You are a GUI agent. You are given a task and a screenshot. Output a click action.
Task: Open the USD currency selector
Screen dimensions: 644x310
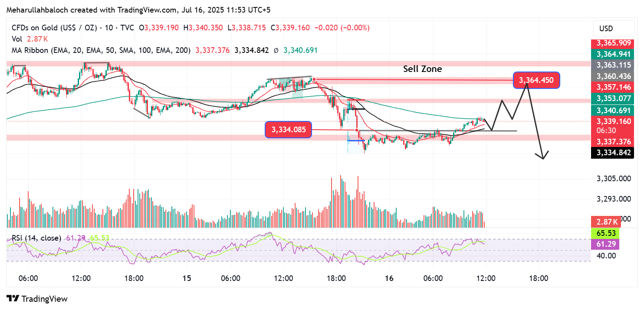click(x=606, y=29)
